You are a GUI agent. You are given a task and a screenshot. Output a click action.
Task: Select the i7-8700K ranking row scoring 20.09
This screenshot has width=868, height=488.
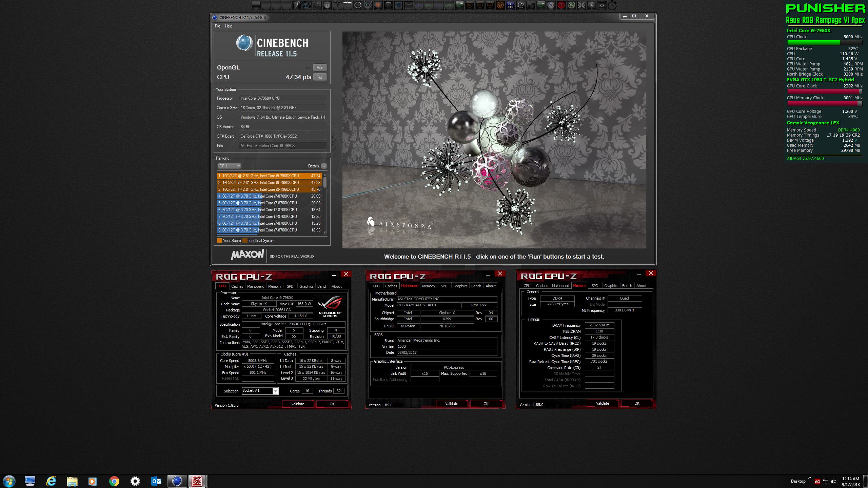270,196
